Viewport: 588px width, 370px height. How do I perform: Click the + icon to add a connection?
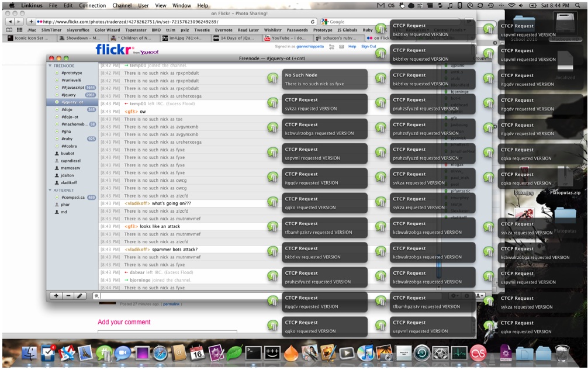[56, 295]
